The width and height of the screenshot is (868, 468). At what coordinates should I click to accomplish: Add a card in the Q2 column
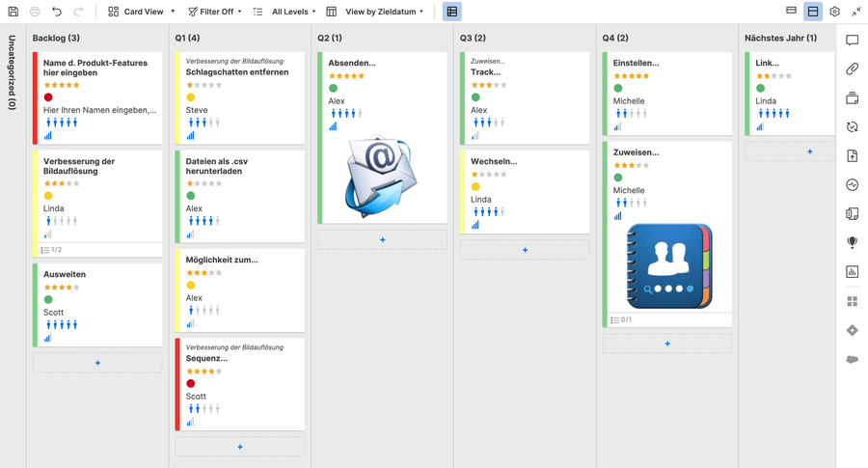click(x=383, y=240)
